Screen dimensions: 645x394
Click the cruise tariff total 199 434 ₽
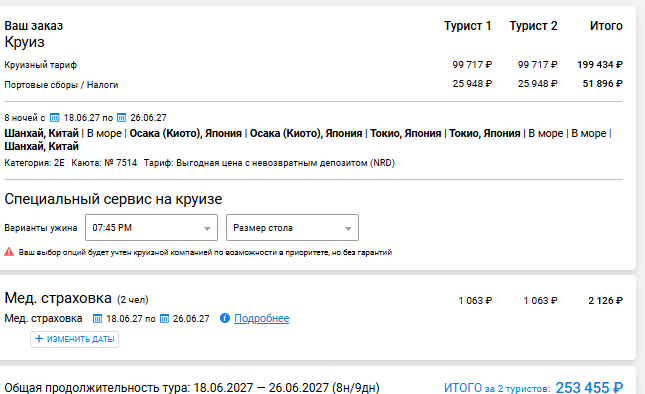pos(600,65)
